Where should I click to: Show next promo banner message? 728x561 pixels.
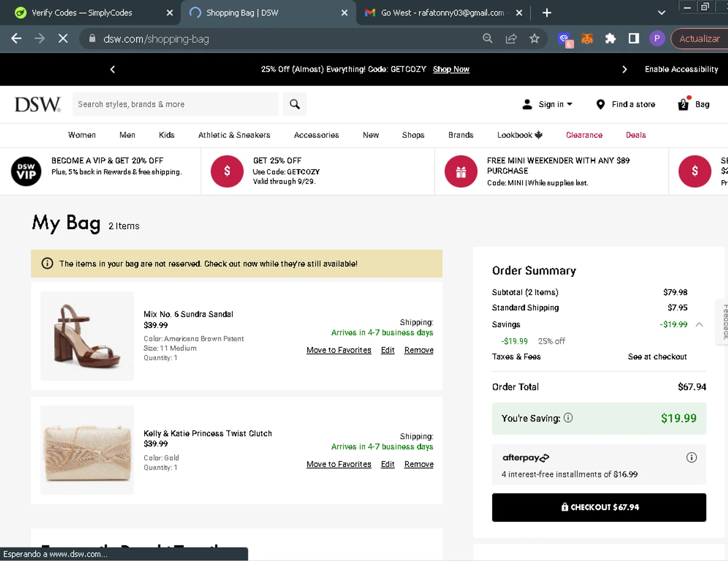pyautogui.click(x=625, y=69)
